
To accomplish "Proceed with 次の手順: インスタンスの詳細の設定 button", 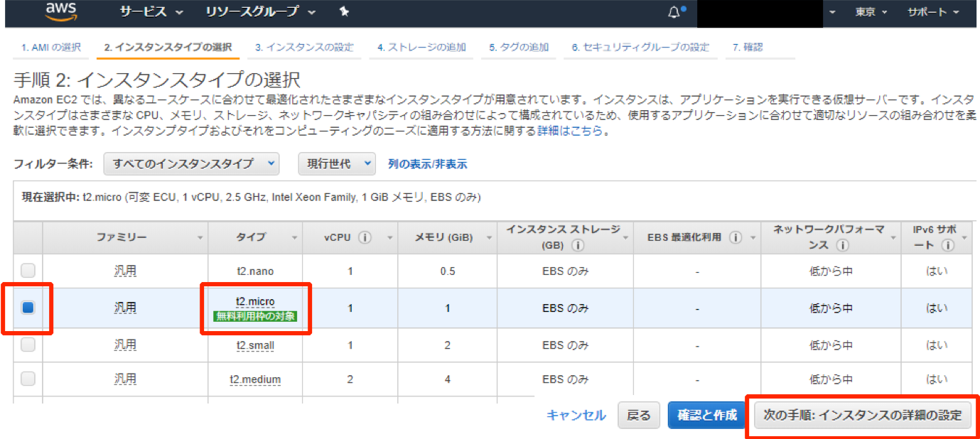I will coord(862,416).
